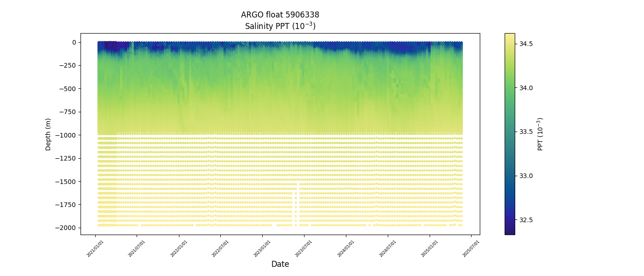Click the 'ARGO float 5906338' plot title
This screenshot has height=276, width=644.
click(x=280, y=15)
